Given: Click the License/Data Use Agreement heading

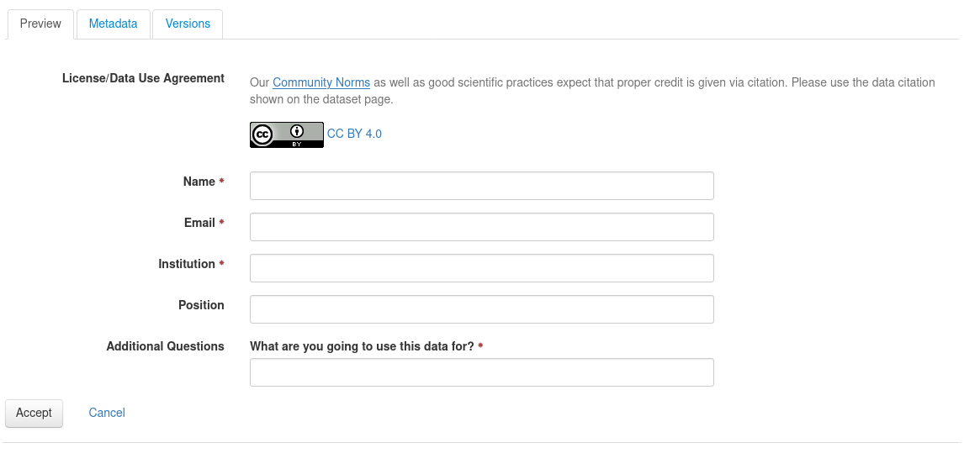Looking at the screenshot, I should (x=143, y=79).
